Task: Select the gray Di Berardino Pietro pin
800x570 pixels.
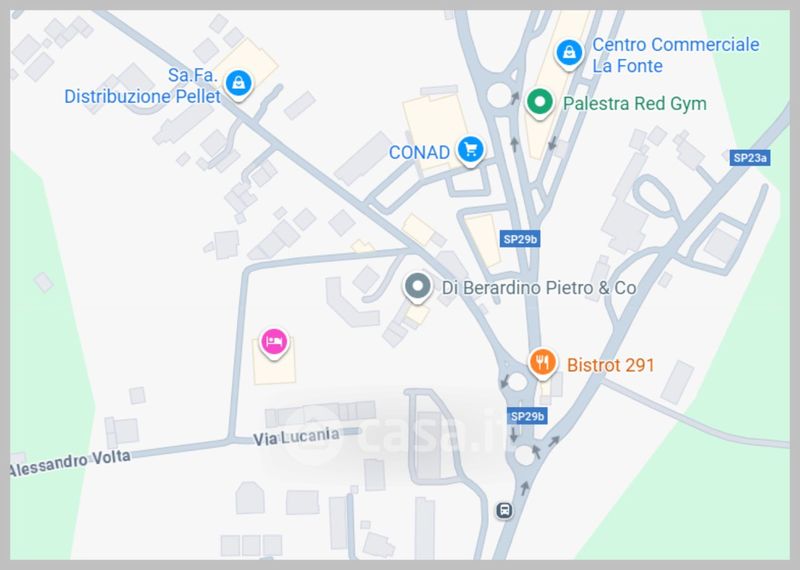Action: coord(418,287)
